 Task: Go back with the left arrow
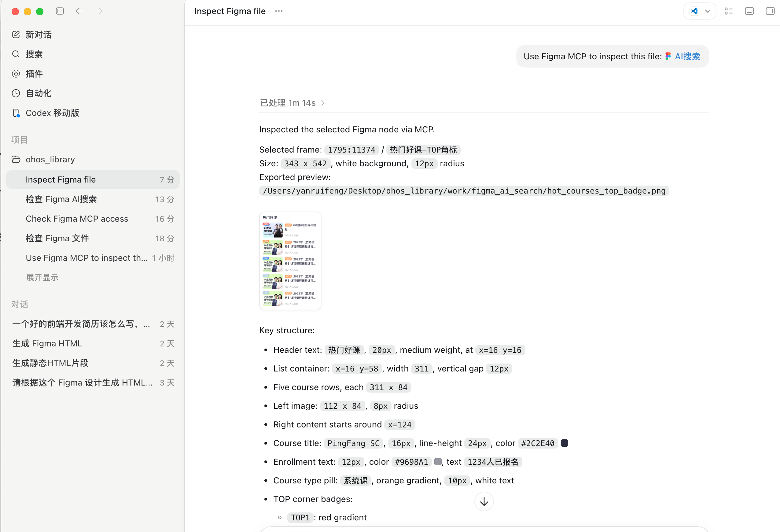pos(79,11)
